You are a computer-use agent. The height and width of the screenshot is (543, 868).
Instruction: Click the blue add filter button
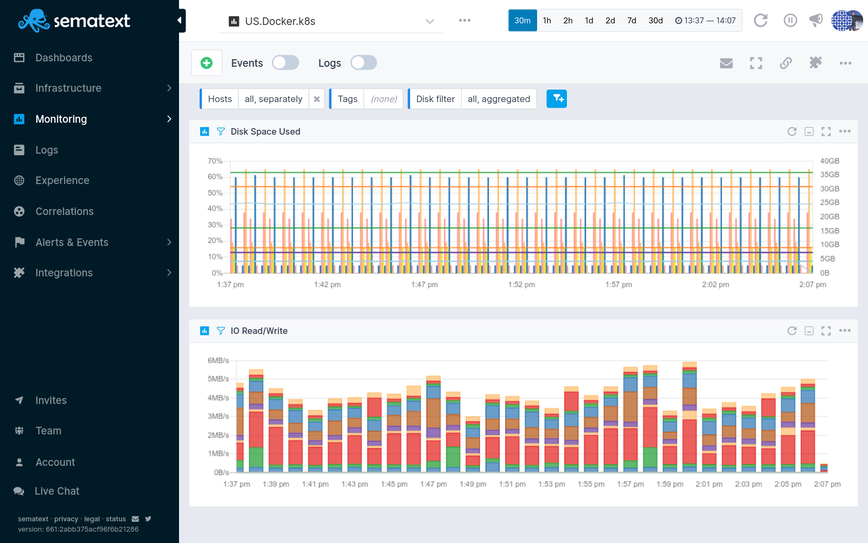click(557, 99)
